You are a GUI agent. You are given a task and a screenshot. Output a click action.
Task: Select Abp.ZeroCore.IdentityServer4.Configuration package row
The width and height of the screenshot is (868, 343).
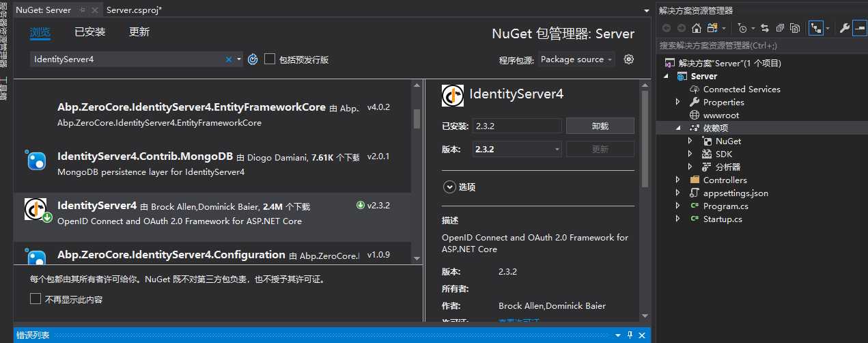[x=212, y=253]
